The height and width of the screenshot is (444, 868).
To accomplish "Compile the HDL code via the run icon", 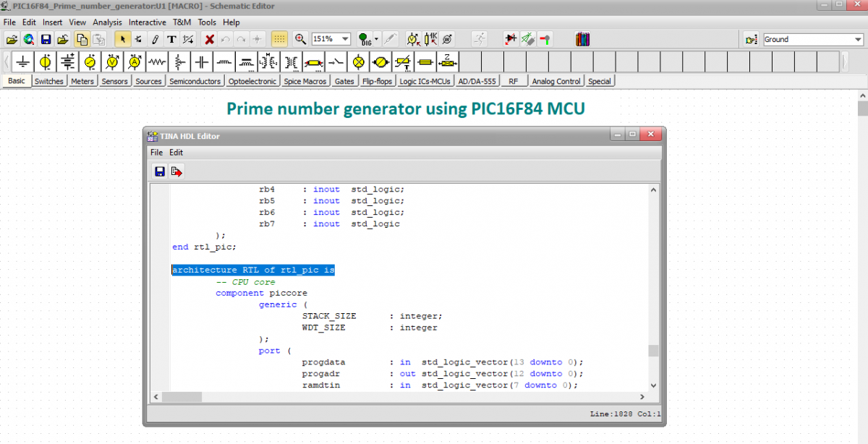I will click(176, 171).
